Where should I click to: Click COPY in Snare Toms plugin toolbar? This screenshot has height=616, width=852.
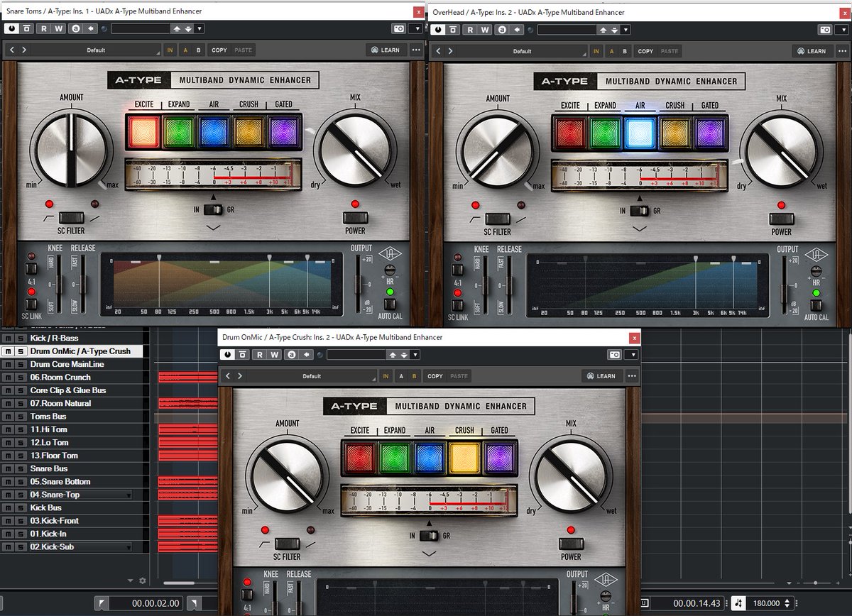[219, 50]
